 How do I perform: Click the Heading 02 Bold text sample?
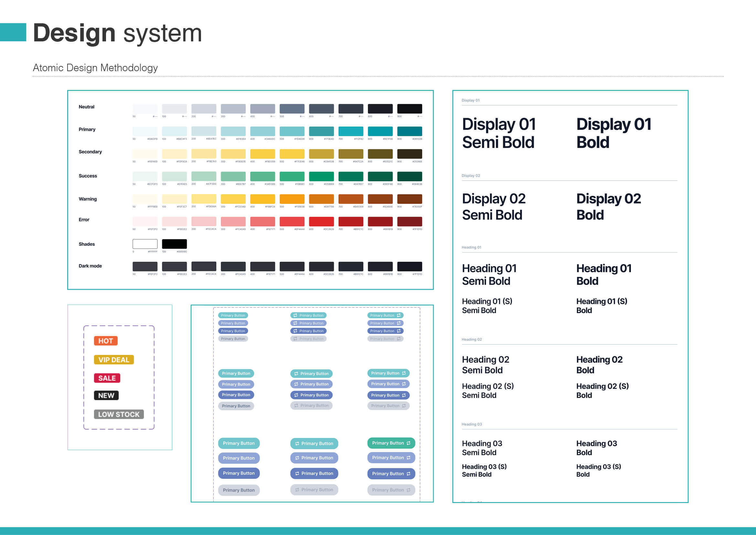pos(599,365)
